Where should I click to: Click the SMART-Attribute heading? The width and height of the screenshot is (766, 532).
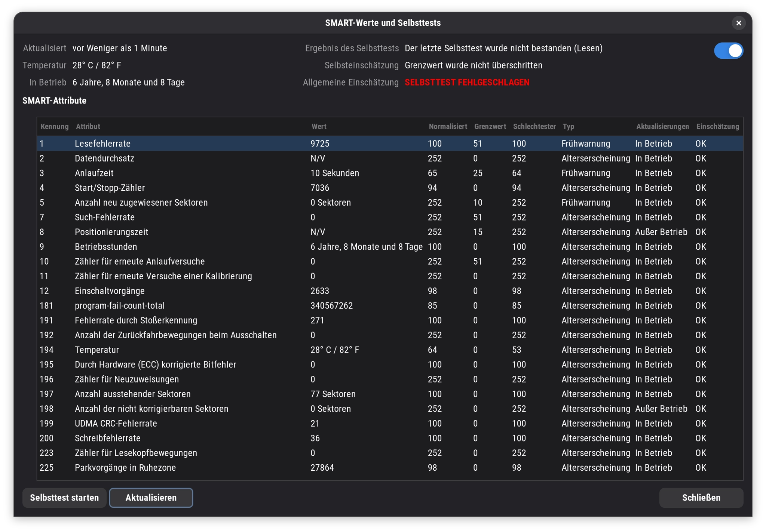click(x=54, y=101)
